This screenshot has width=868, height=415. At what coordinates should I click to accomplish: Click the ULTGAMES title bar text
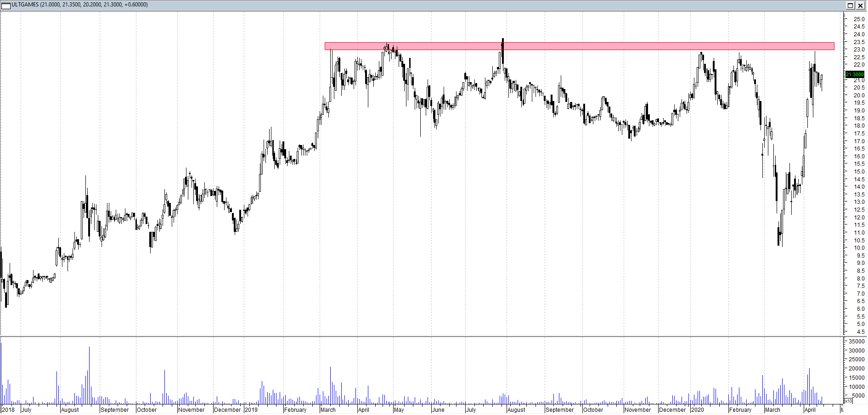pyautogui.click(x=79, y=5)
